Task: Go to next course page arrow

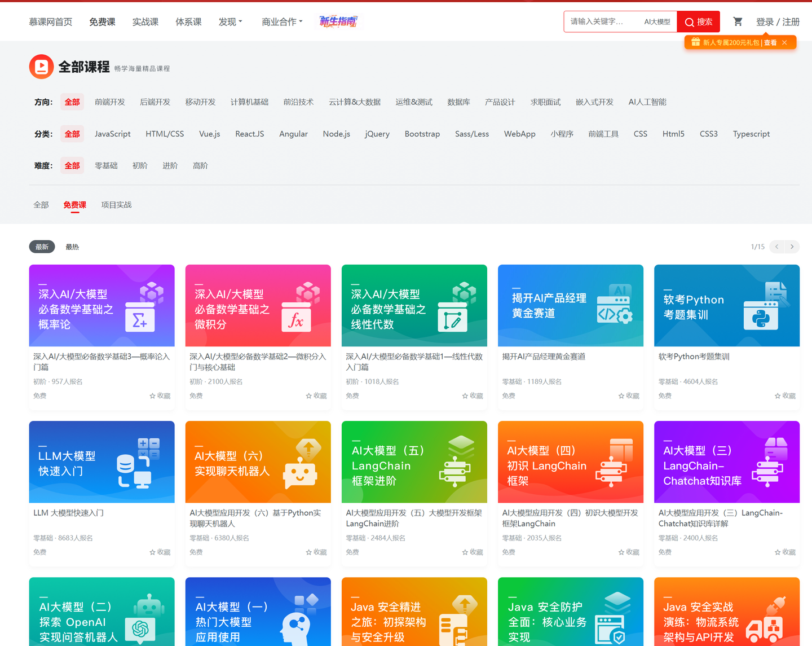Action: pos(792,247)
